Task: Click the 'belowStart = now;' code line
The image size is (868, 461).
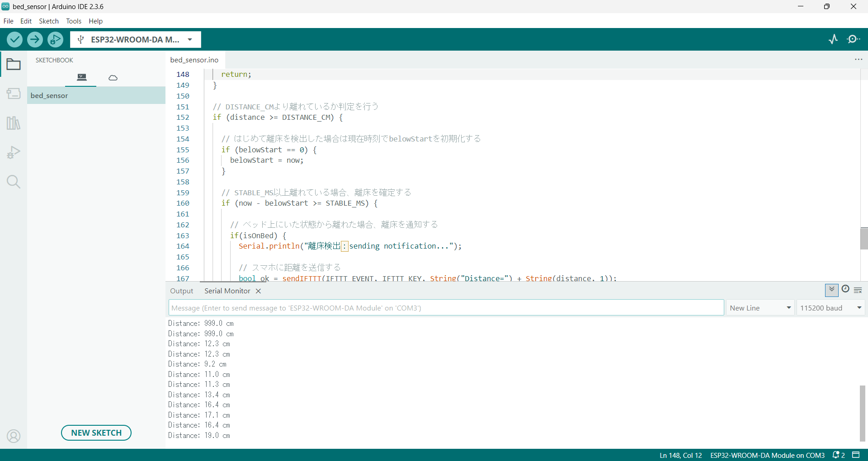Action: [x=267, y=160]
